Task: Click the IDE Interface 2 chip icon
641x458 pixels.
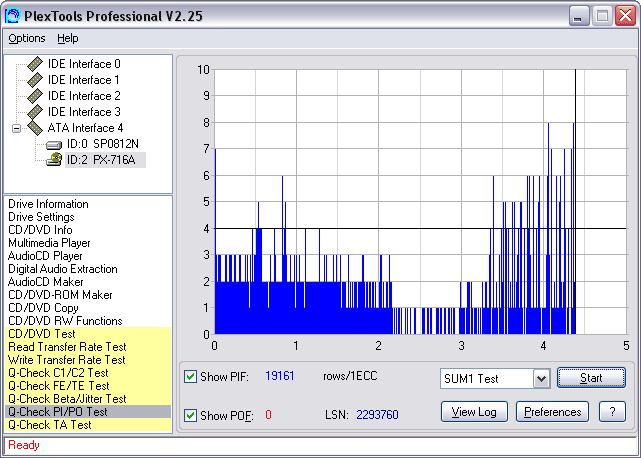Action: 35,96
